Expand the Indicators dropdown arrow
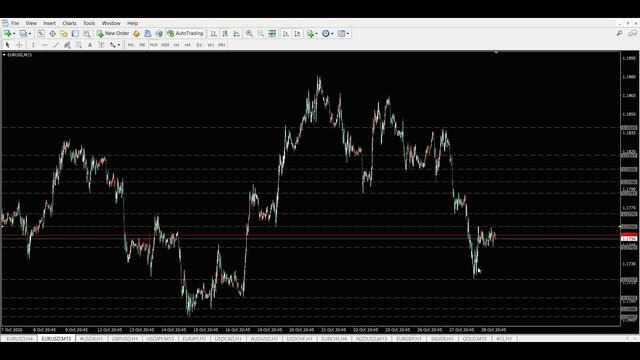The height and width of the screenshot is (360, 640). tap(317, 33)
